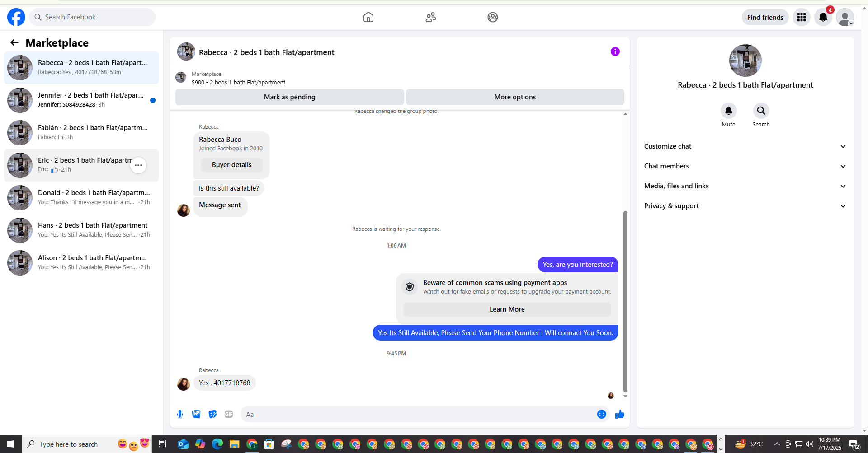Click the back arrow beside Marketplace
The height and width of the screenshot is (453, 868).
coord(14,42)
